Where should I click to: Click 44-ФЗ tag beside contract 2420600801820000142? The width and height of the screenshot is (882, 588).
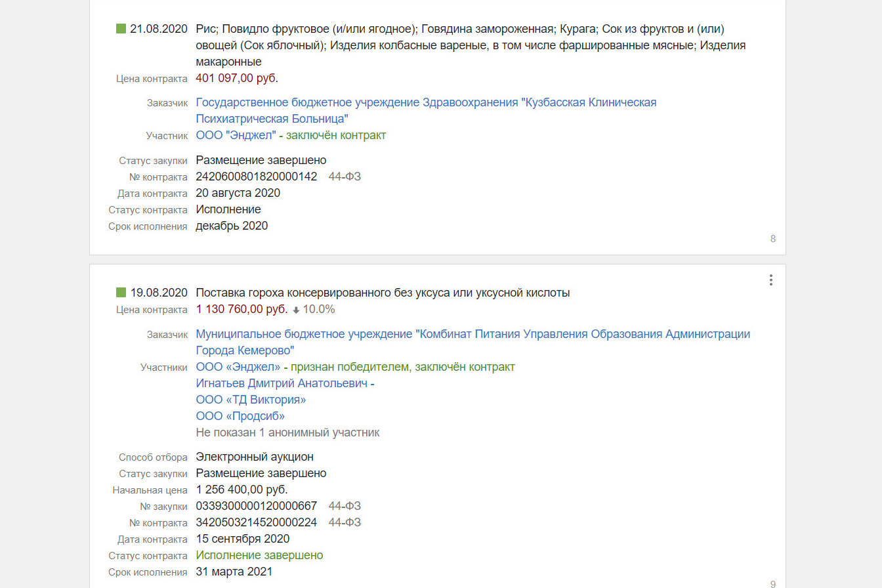pos(345,177)
